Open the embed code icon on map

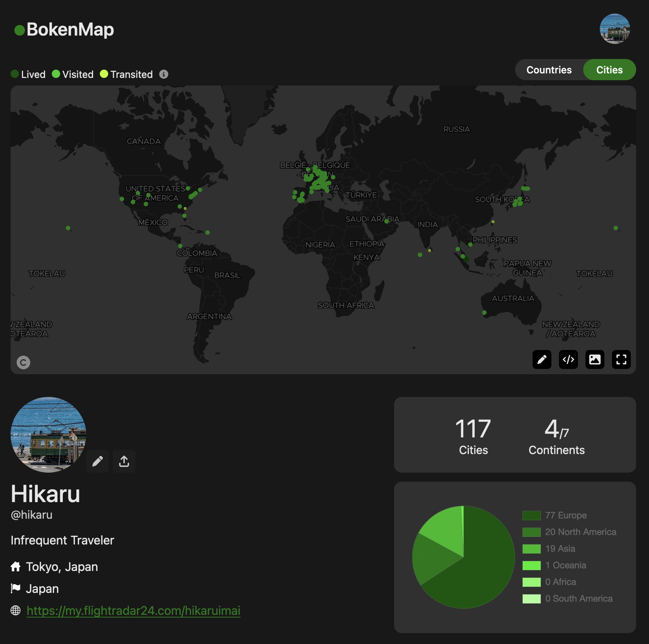click(x=568, y=359)
